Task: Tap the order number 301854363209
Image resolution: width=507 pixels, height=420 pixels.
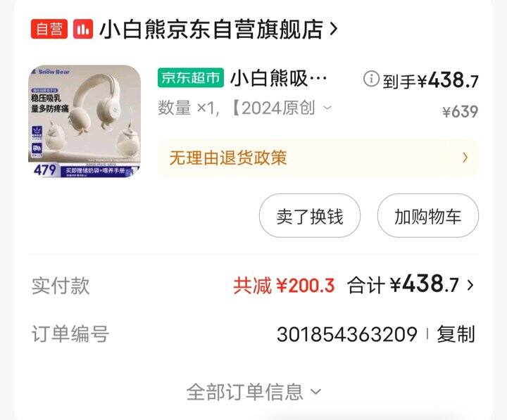Action: 347,334
